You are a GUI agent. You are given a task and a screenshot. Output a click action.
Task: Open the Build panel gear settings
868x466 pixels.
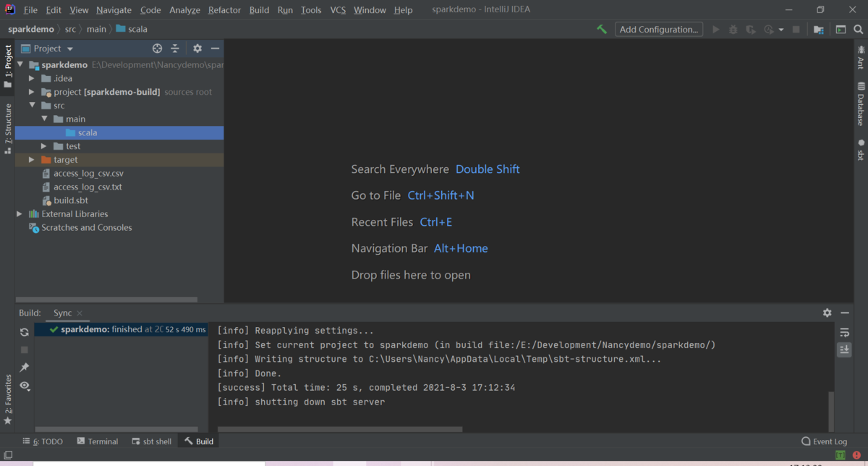[827, 313]
